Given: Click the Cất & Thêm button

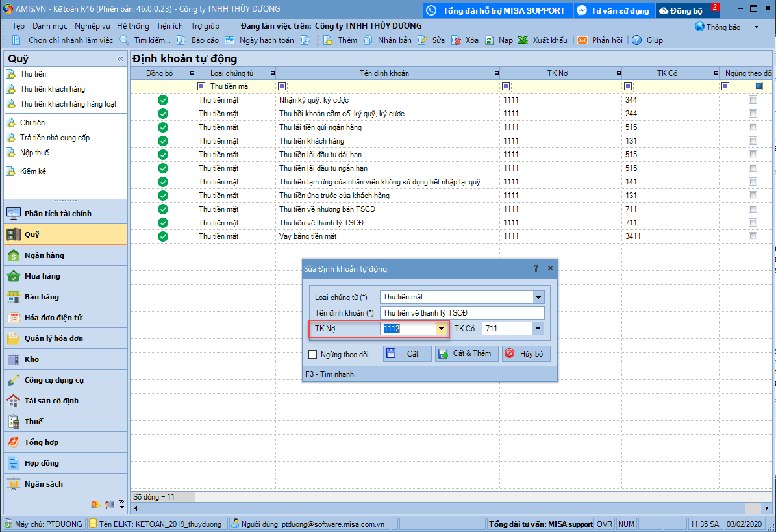Looking at the screenshot, I should pyautogui.click(x=466, y=353).
